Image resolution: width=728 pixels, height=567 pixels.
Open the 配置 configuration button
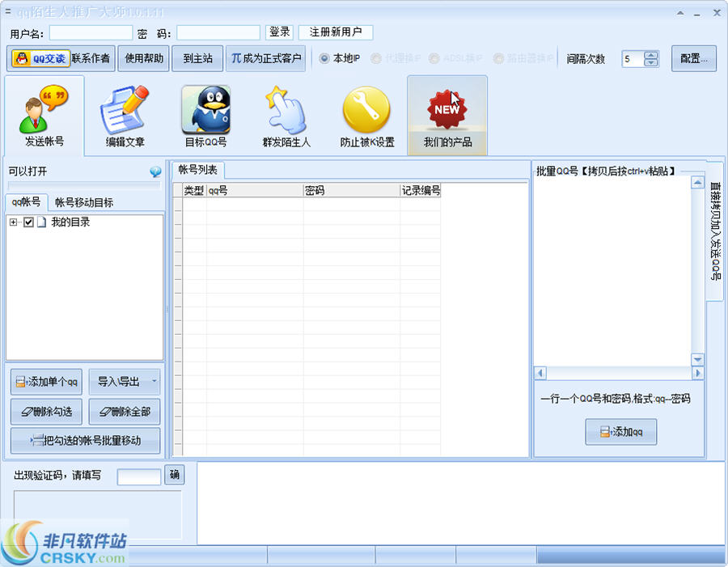(x=694, y=58)
